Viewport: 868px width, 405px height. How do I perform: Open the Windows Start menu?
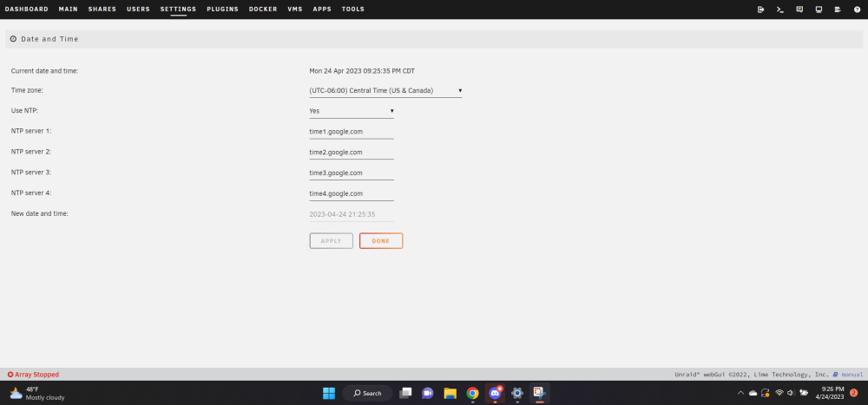tap(329, 394)
